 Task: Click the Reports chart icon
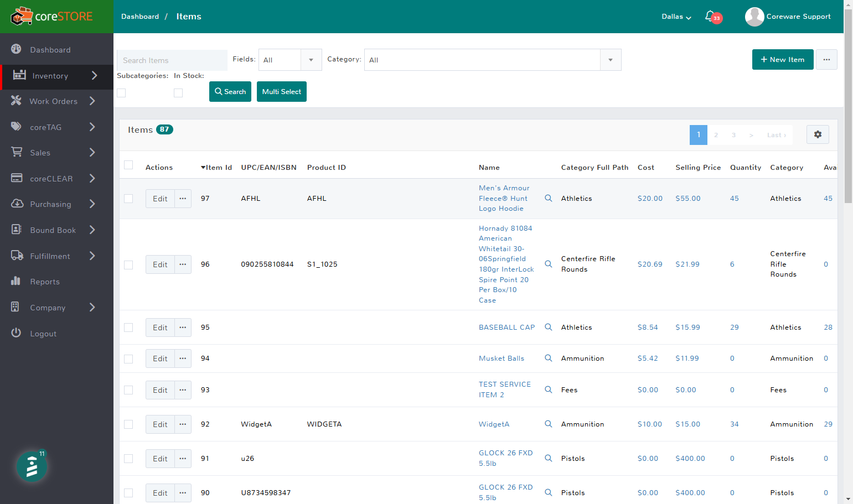[15, 281]
